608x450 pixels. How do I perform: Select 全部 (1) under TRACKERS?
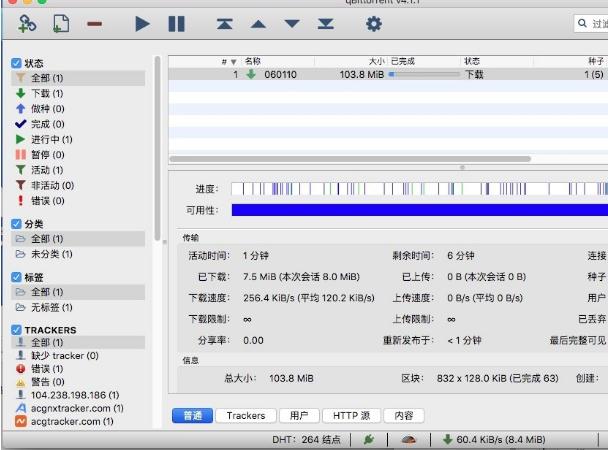point(78,343)
